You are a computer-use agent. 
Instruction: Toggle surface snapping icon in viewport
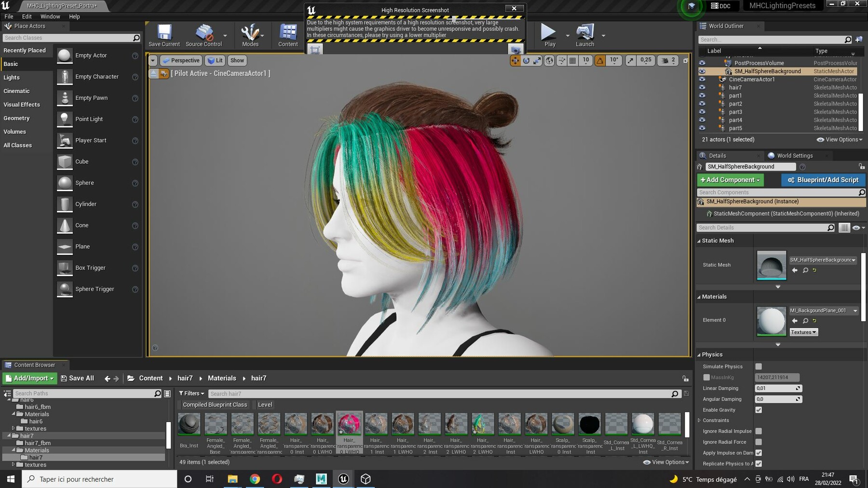click(561, 60)
